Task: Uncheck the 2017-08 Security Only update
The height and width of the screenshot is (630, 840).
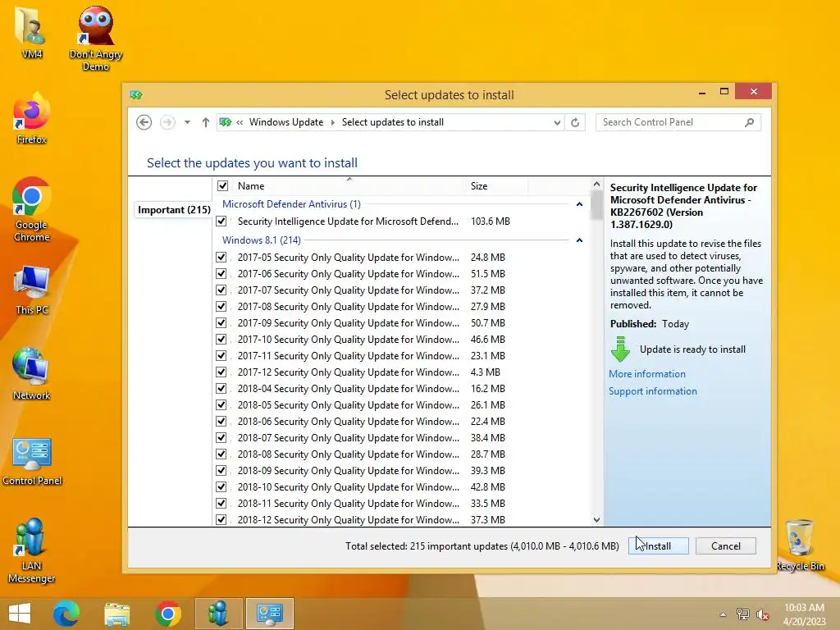Action: coord(221,307)
